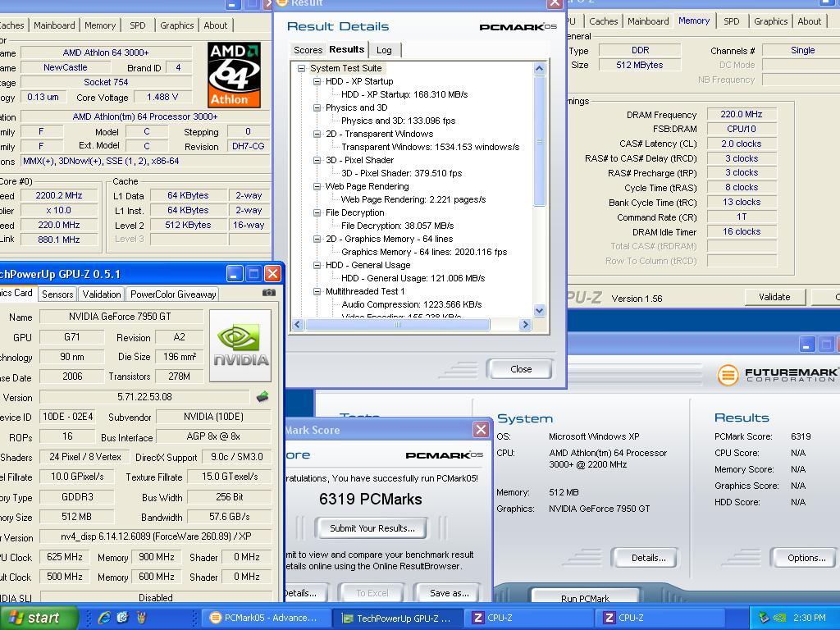
Task: Click the NVIDIA tray icon
Action: [779, 618]
